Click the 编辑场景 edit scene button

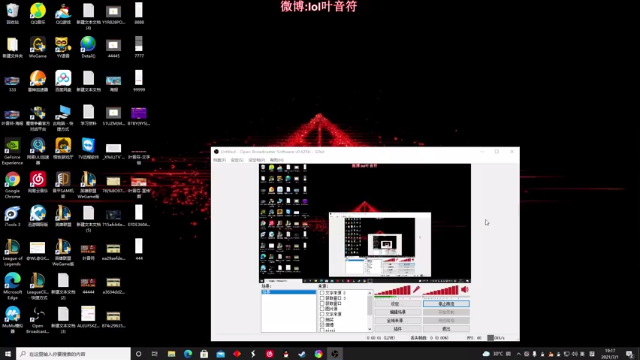pyautogui.click(x=398, y=312)
